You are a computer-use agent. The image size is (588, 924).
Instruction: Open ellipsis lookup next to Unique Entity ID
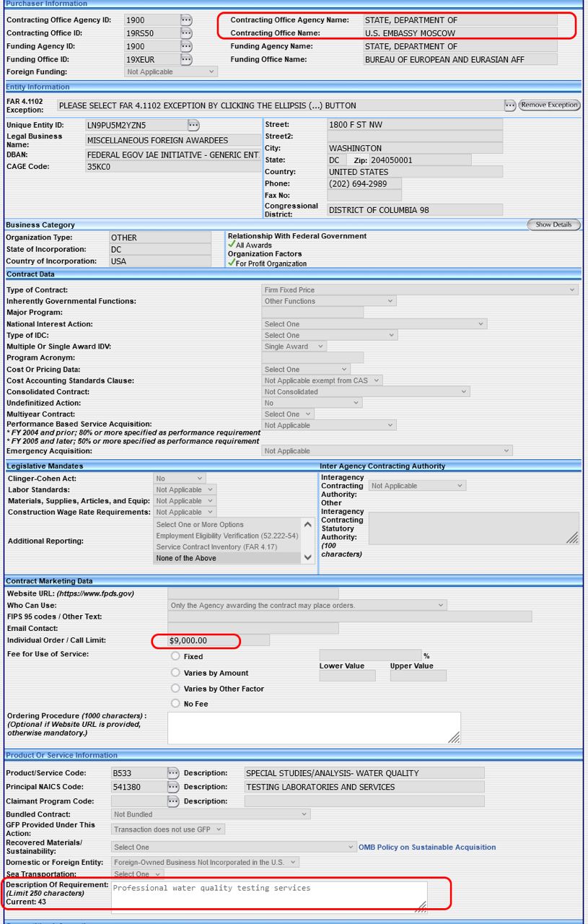(x=193, y=125)
